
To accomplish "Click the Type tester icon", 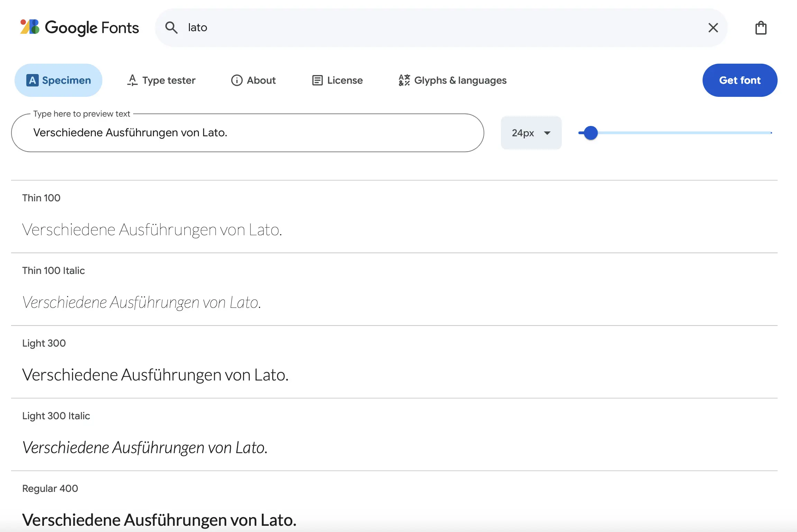I will pos(132,80).
